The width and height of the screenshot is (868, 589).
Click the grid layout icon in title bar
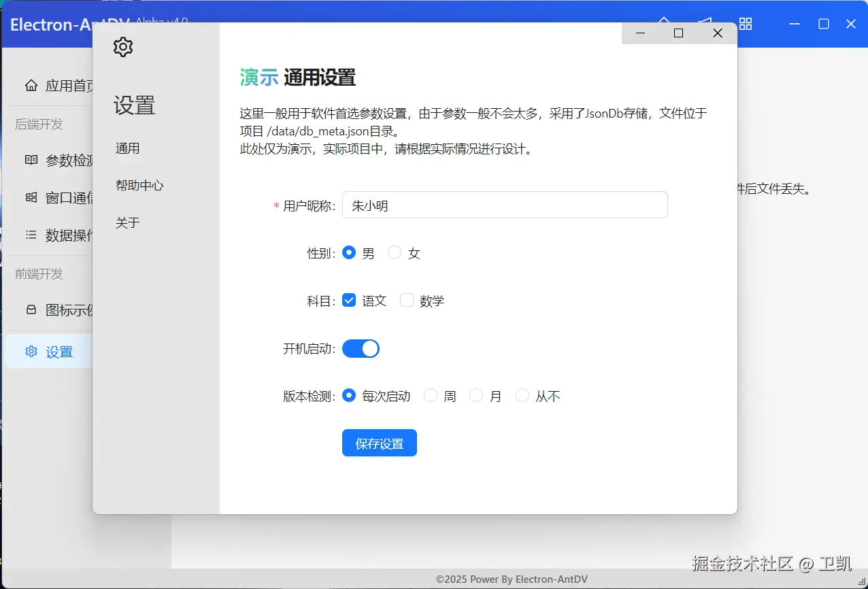[745, 24]
